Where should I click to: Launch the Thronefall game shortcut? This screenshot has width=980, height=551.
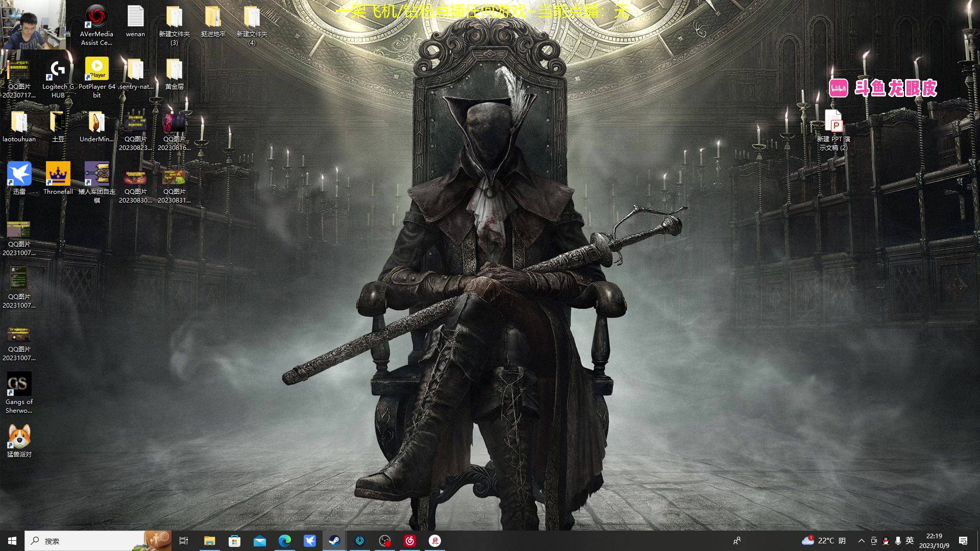58,179
